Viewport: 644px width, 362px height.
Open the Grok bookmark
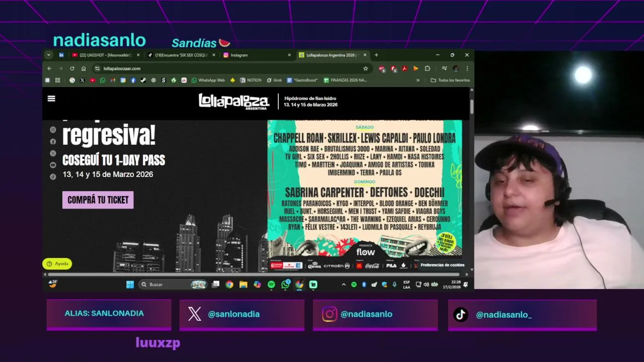point(274,80)
